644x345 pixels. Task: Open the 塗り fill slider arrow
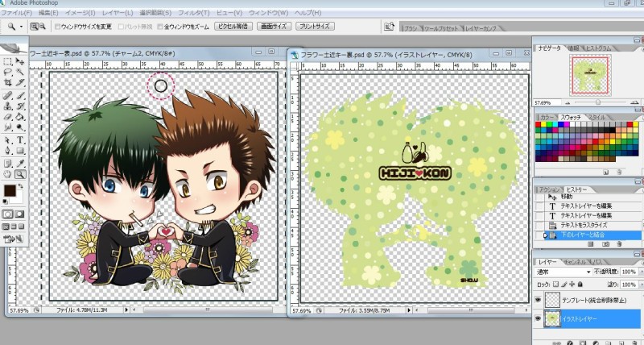641,285
